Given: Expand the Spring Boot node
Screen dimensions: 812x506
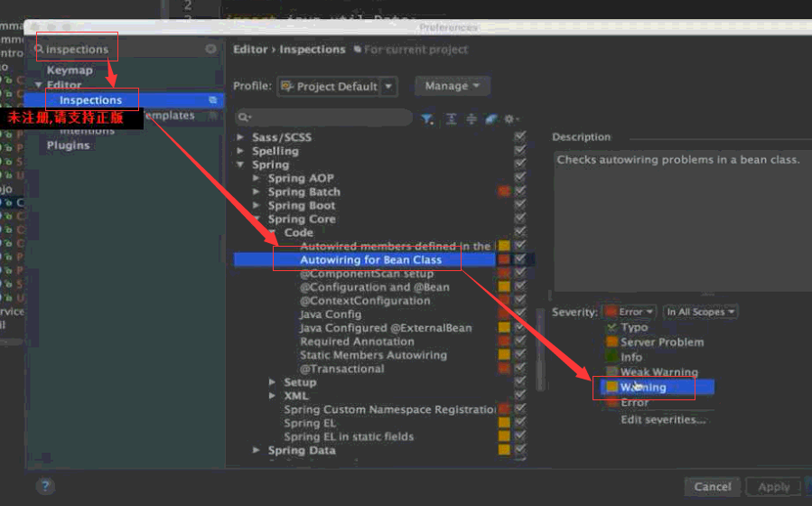Looking at the screenshot, I should tap(256, 205).
